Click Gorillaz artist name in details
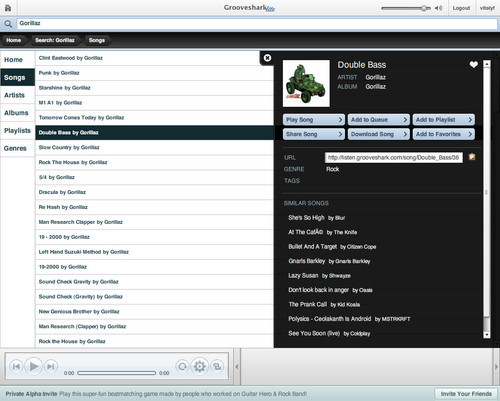500x401 pixels. pyautogui.click(x=375, y=77)
